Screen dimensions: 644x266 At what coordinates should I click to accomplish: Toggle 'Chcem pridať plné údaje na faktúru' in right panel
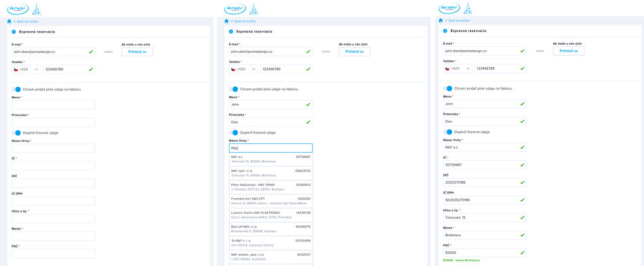pos(447,88)
